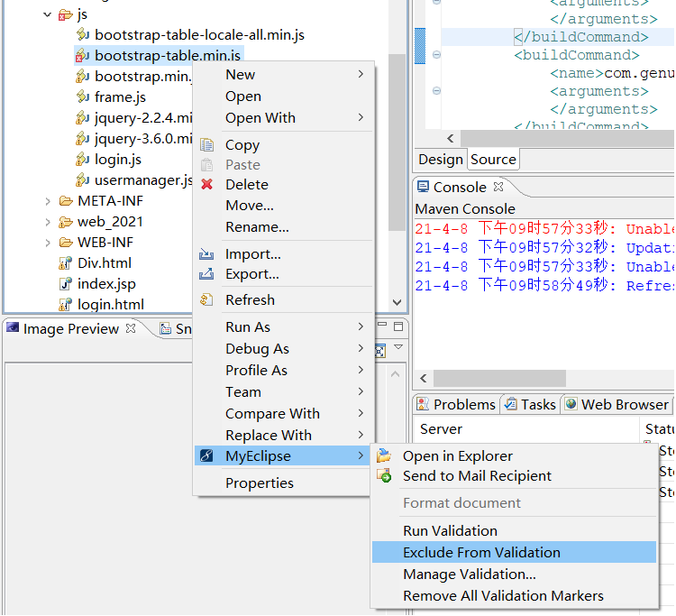Click the js folder icon with error marker
This screenshot has width=676, height=616.
pos(65,15)
